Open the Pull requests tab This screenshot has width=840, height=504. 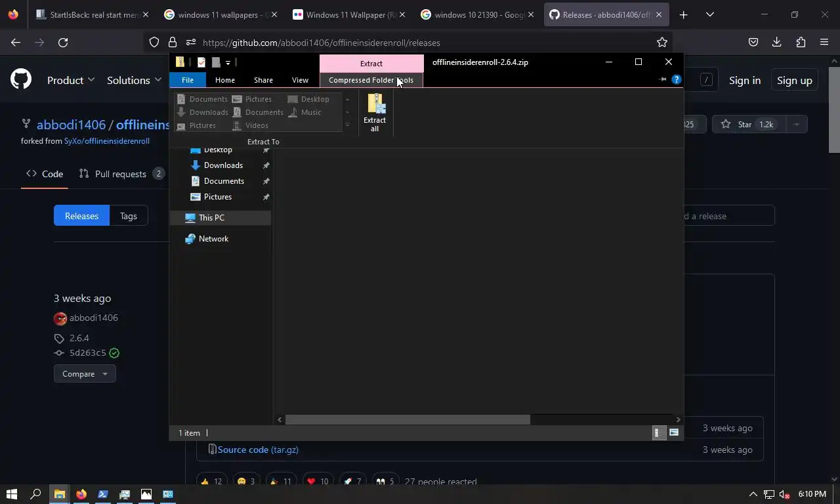click(x=121, y=174)
